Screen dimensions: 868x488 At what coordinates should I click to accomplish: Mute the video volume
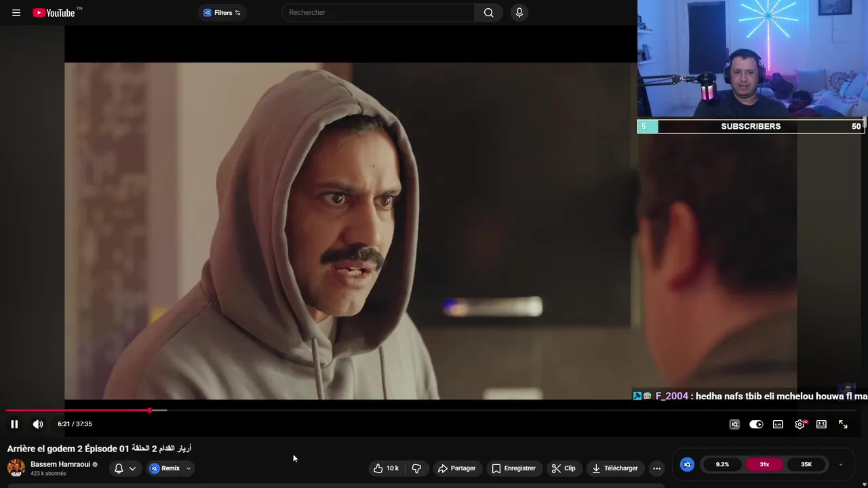38,424
